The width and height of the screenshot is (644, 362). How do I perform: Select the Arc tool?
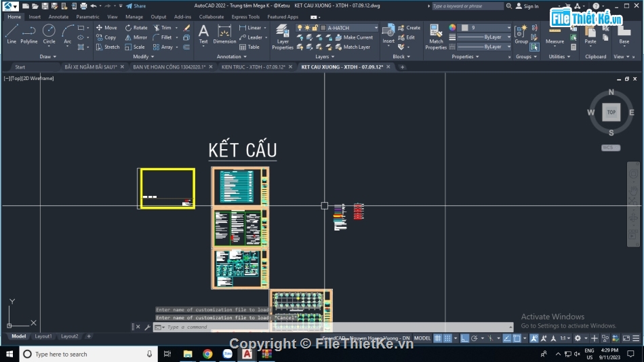tap(67, 34)
